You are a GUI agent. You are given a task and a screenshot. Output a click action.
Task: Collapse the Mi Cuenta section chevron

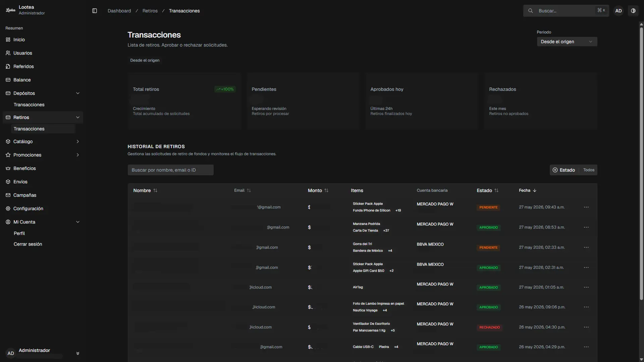point(78,222)
